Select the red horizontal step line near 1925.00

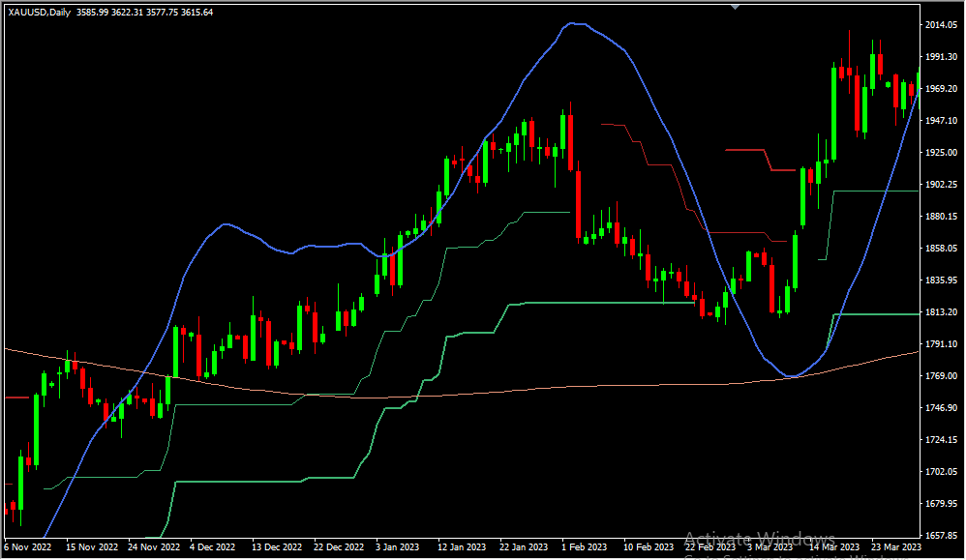coord(745,150)
